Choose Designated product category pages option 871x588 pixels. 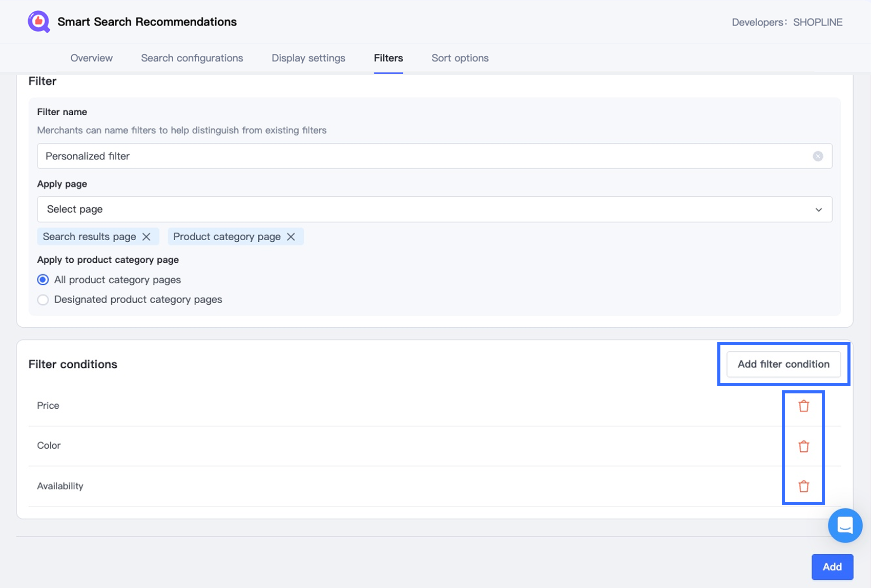(x=43, y=300)
